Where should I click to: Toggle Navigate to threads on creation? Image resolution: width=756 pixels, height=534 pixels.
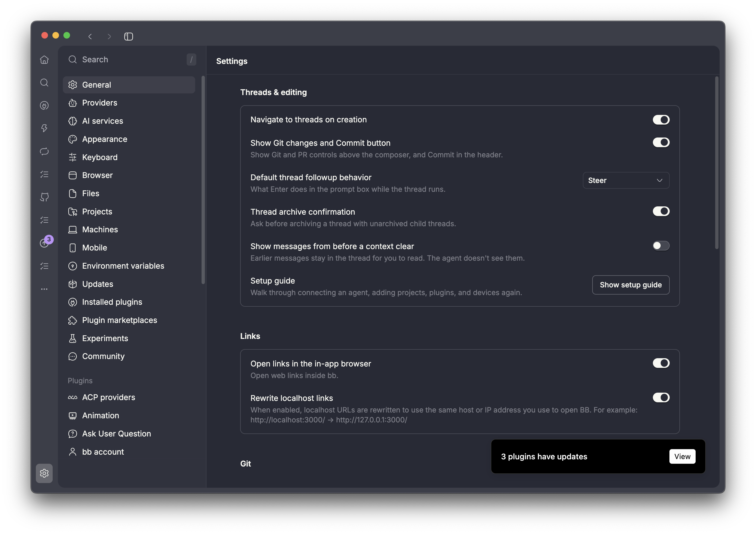pyautogui.click(x=661, y=120)
